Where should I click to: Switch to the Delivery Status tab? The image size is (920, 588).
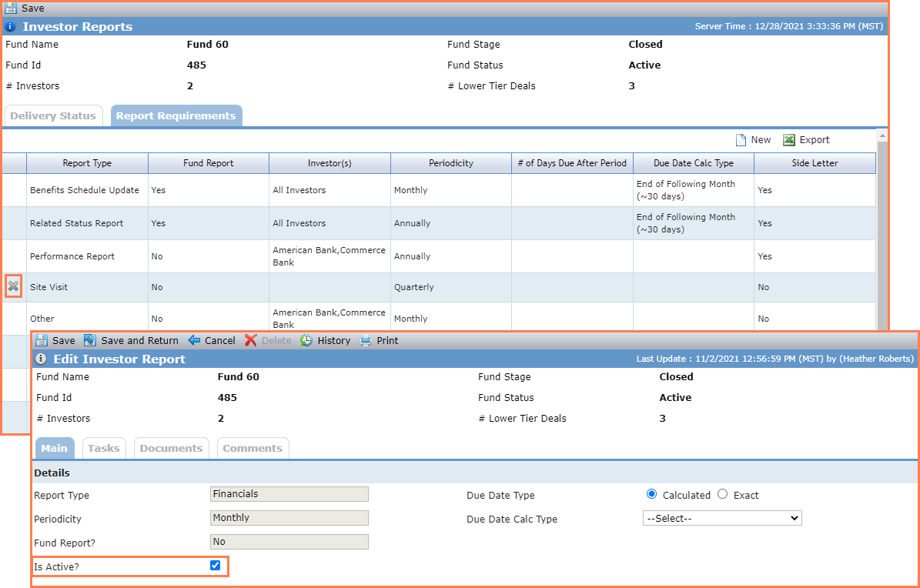(53, 115)
